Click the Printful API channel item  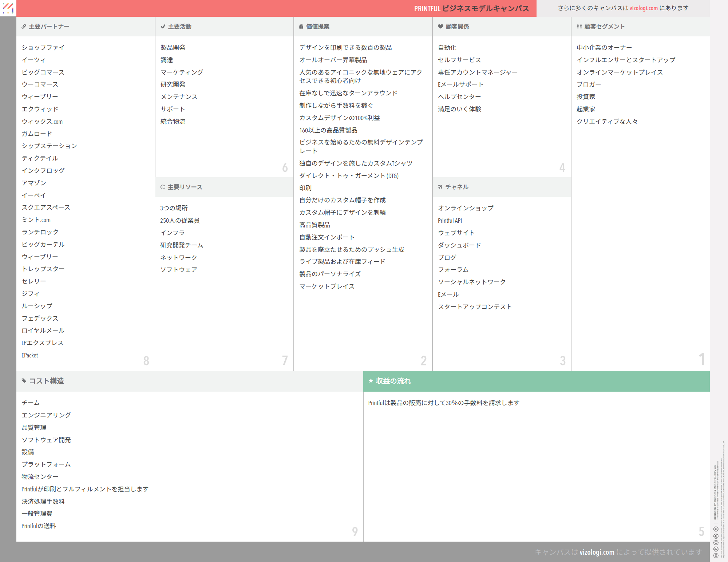pos(450,221)
